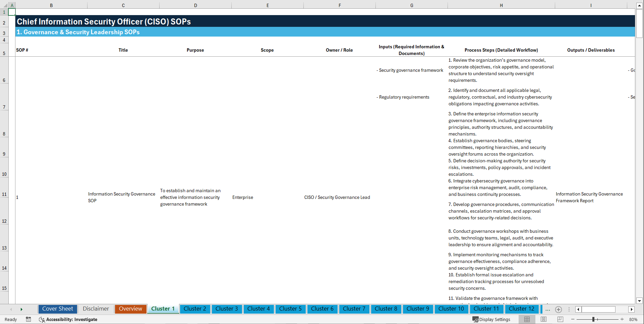Open zoom dialog via 80% level
644x324 pixels.
pos(633,319)
